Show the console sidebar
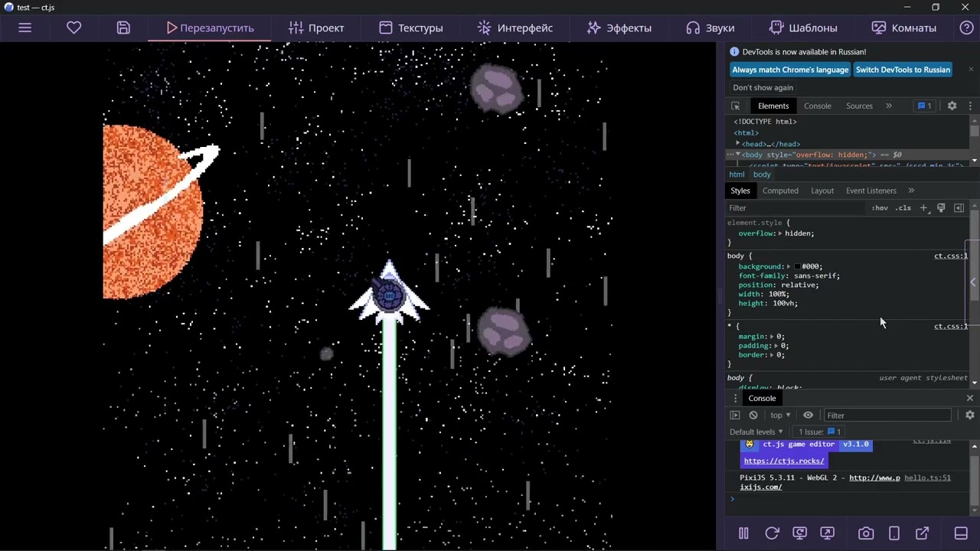 click(x=735, y=416)
